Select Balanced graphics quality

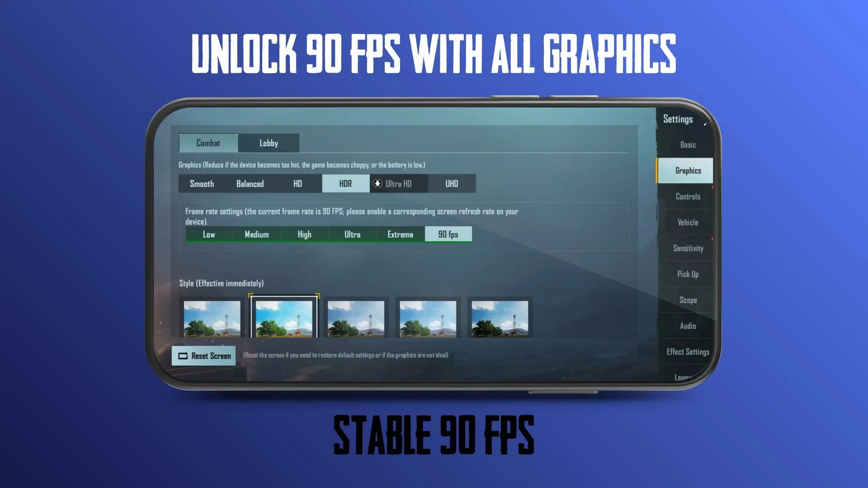tap(250, 183)
